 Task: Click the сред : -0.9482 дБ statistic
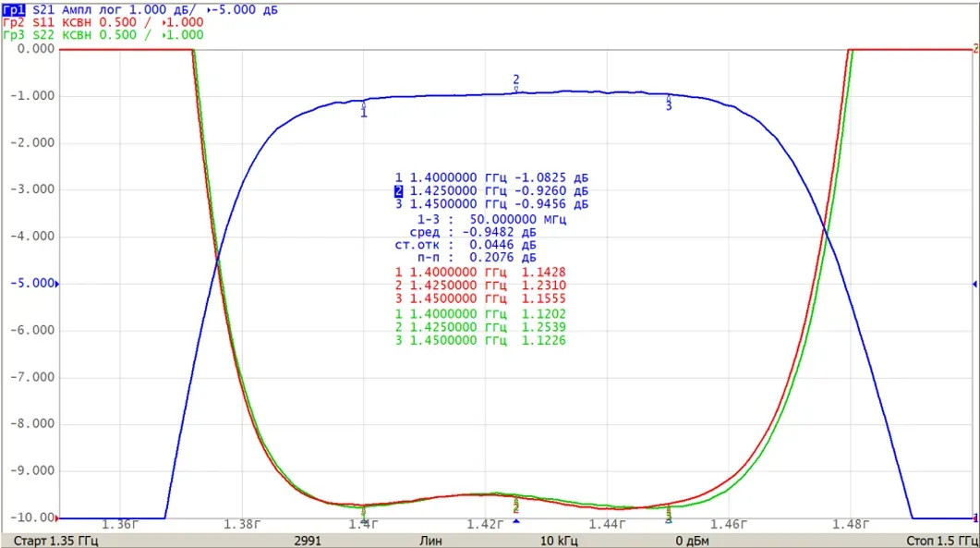point(473,232)
